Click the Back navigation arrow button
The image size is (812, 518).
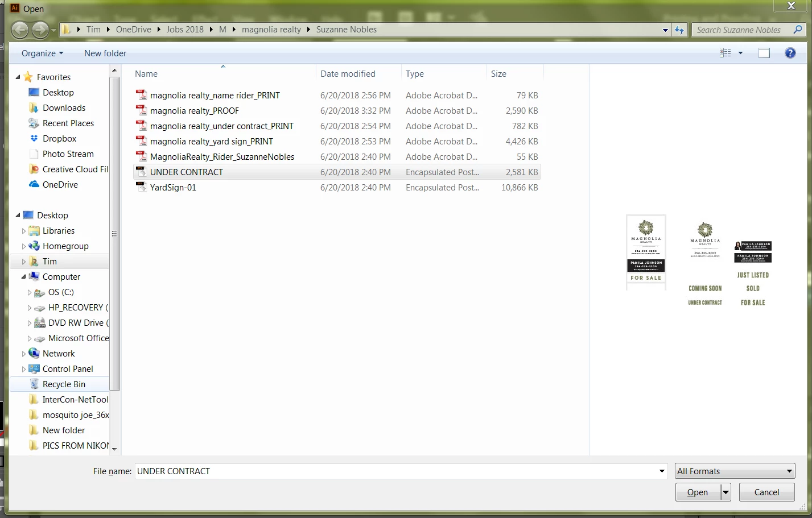tap(19, 30)
